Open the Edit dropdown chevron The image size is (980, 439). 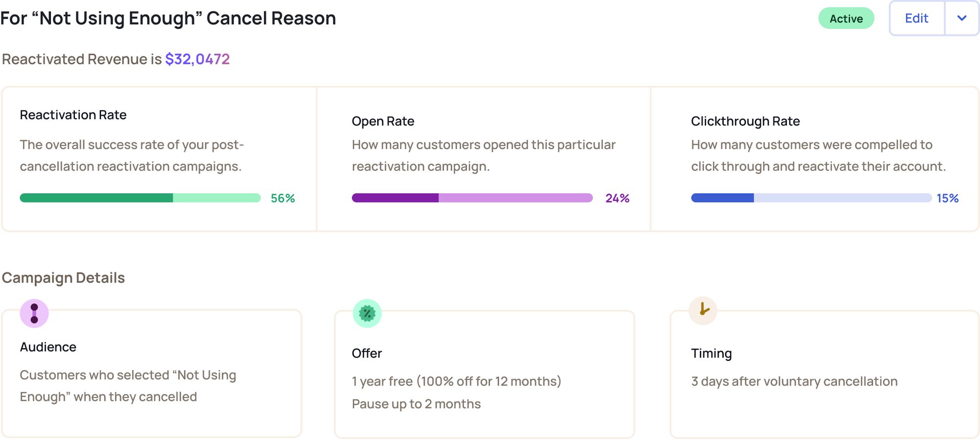(962, 18)
